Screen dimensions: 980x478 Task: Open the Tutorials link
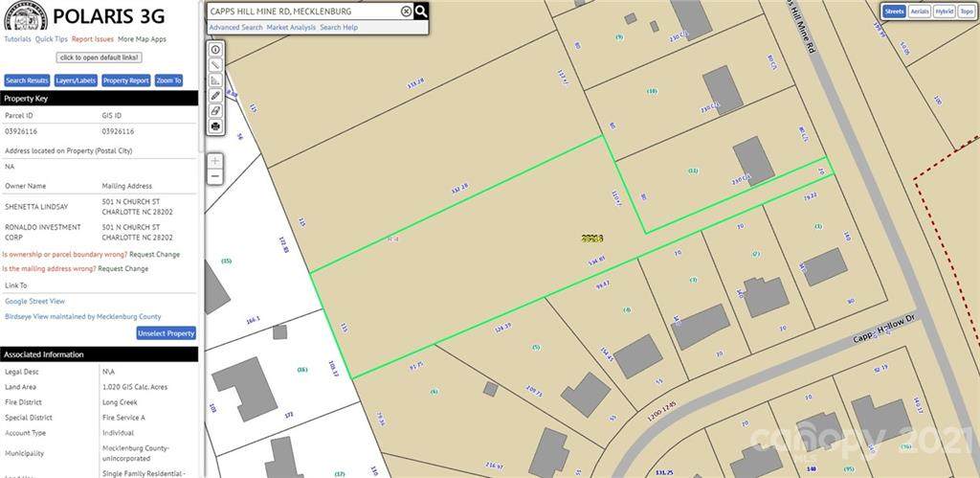[17, 38]
